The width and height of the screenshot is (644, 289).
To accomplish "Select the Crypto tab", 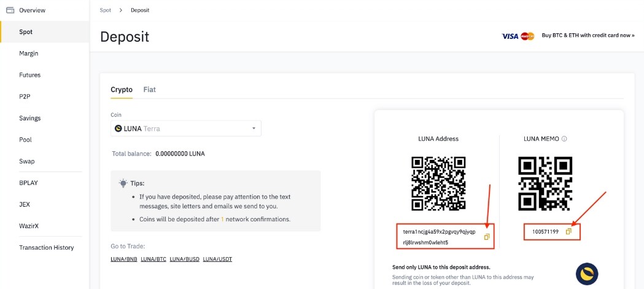I will coord(122,90).
